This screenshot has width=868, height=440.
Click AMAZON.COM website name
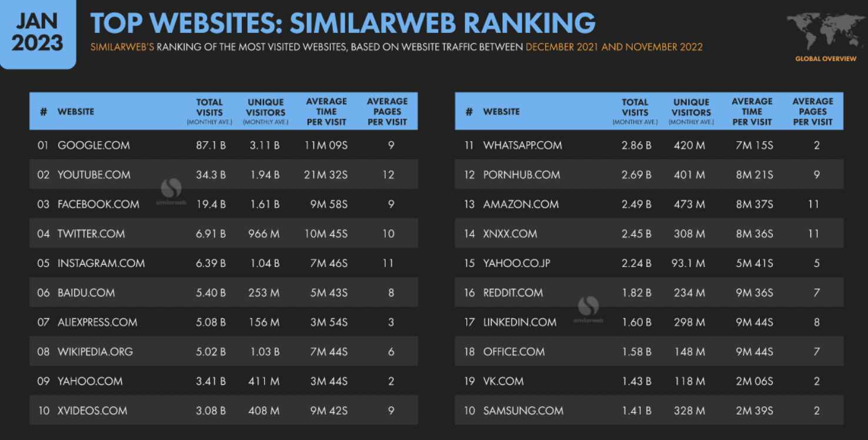click(x=521, y=204)
